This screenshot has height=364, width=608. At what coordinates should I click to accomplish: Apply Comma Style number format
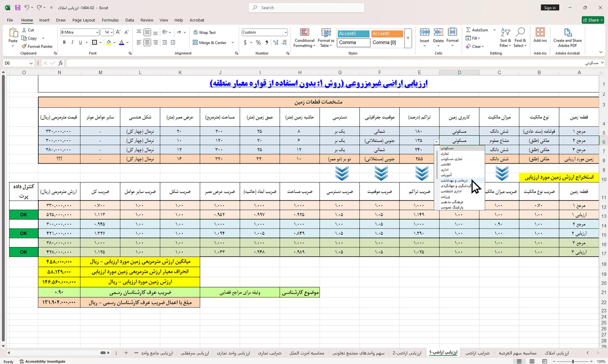tap(267, 43)
